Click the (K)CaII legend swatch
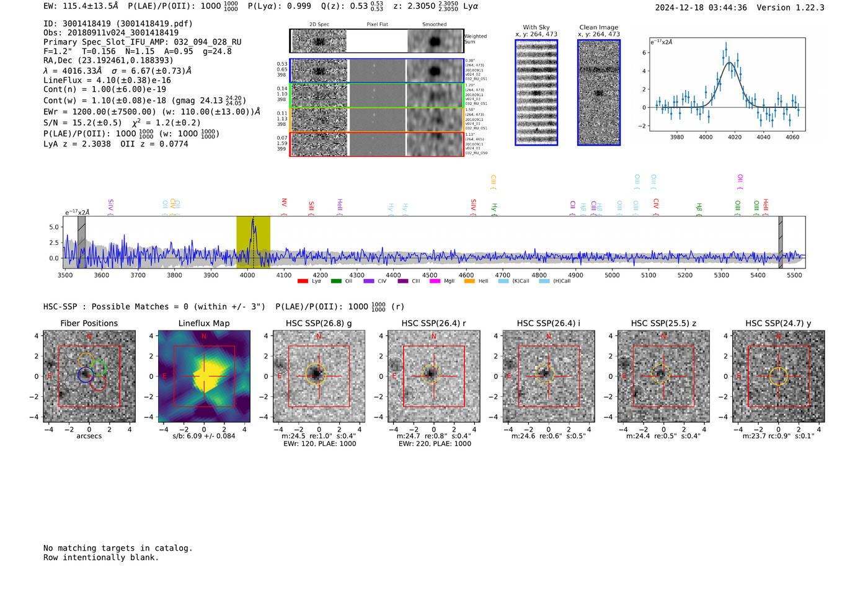This screenshot has height=591, width=868. 503,282
